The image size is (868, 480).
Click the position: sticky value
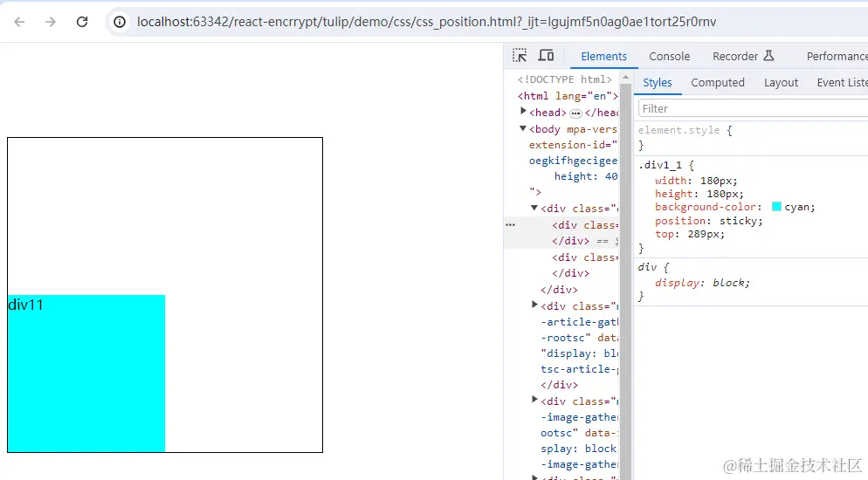pyautogui.click(x=741, y=221)
